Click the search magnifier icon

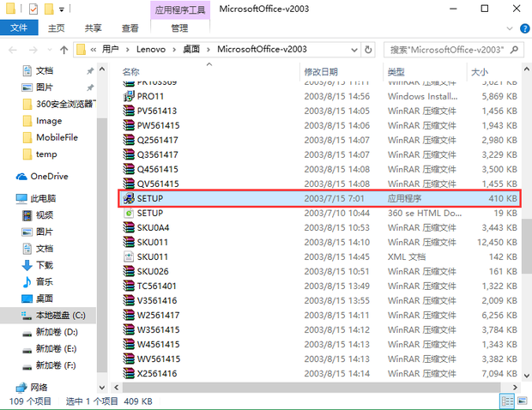514,50
